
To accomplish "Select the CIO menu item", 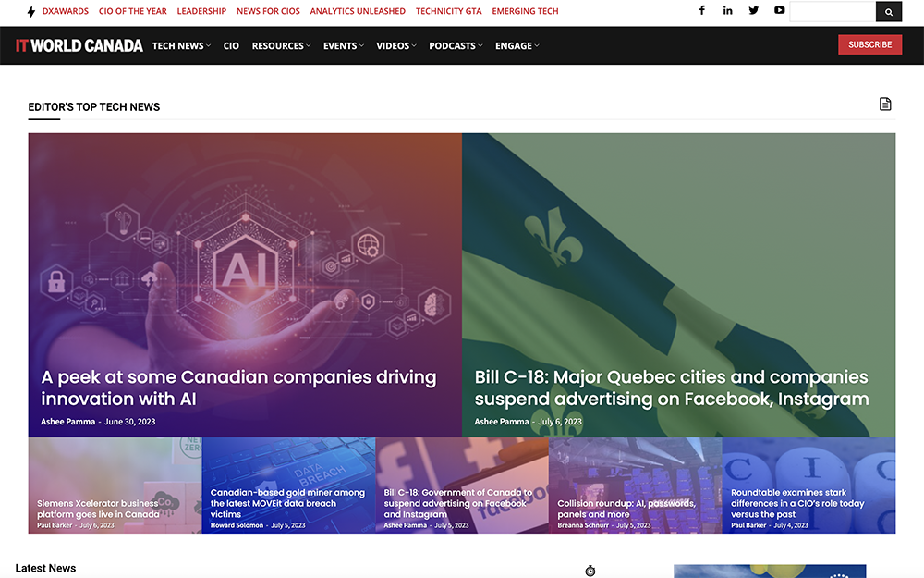I will click(x=231, y=45).
